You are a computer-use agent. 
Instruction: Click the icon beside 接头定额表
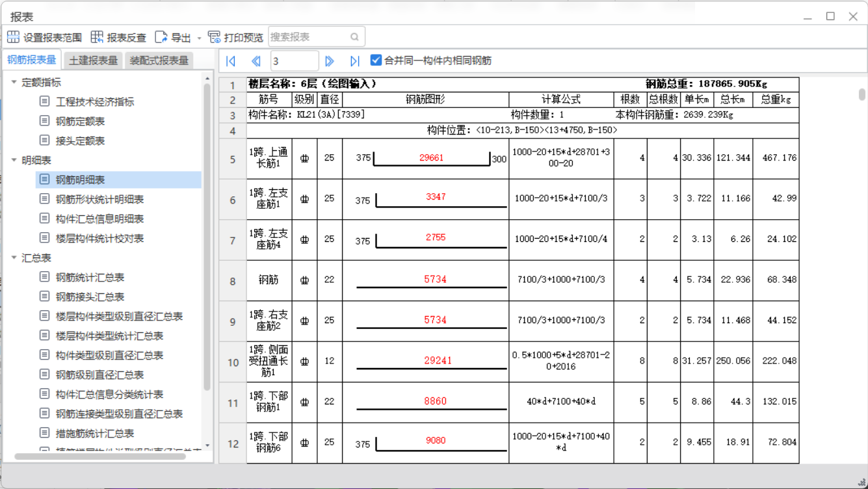44,140
